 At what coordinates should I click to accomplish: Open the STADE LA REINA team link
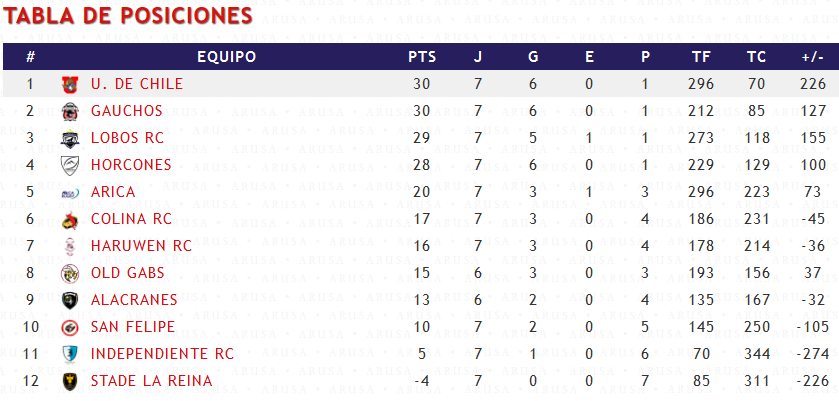click(x=151, y=381)
